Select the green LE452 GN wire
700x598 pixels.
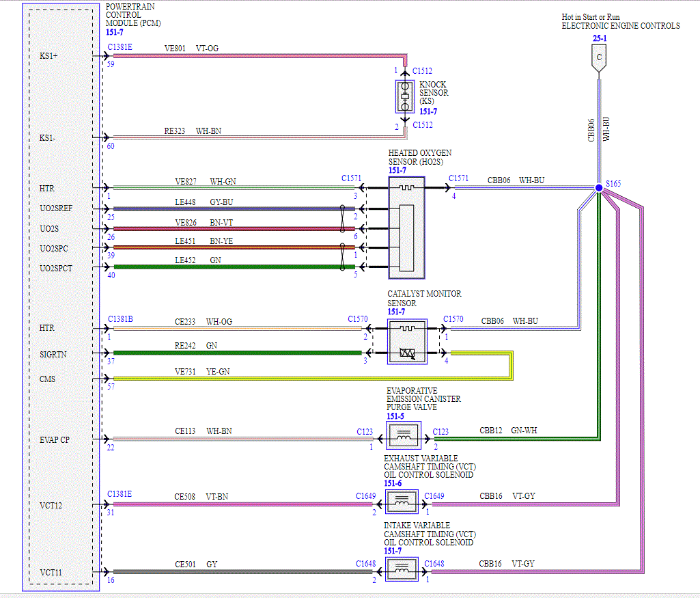tap(234, 267)
